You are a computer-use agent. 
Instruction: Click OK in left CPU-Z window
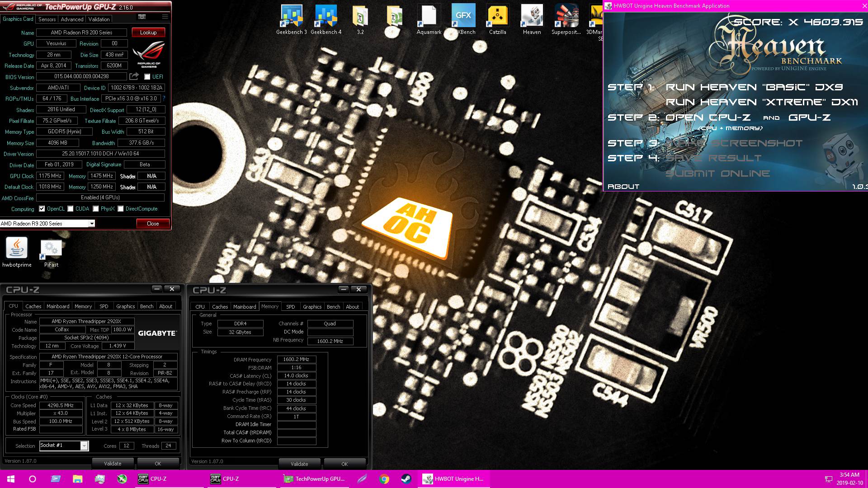[158, 464]
